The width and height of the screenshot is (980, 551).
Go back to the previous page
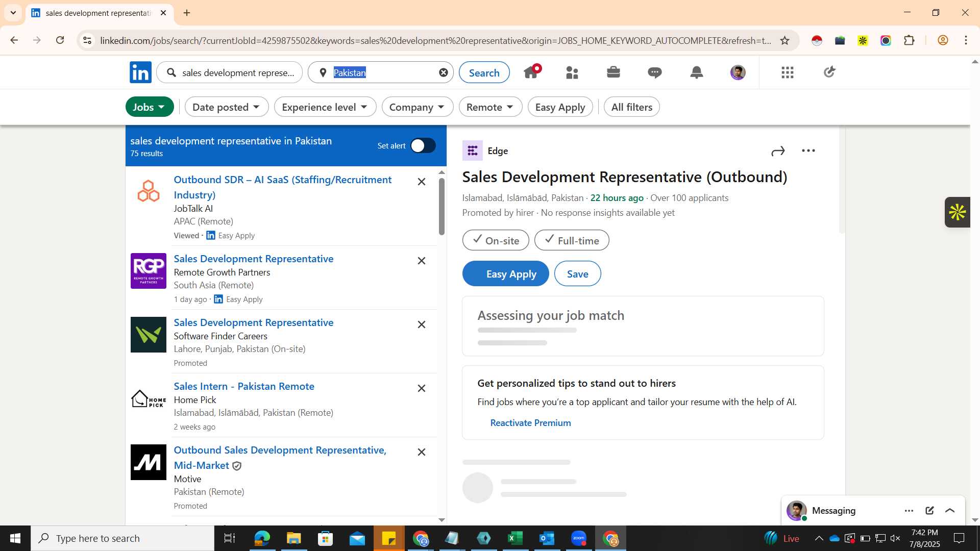[14, 40]
